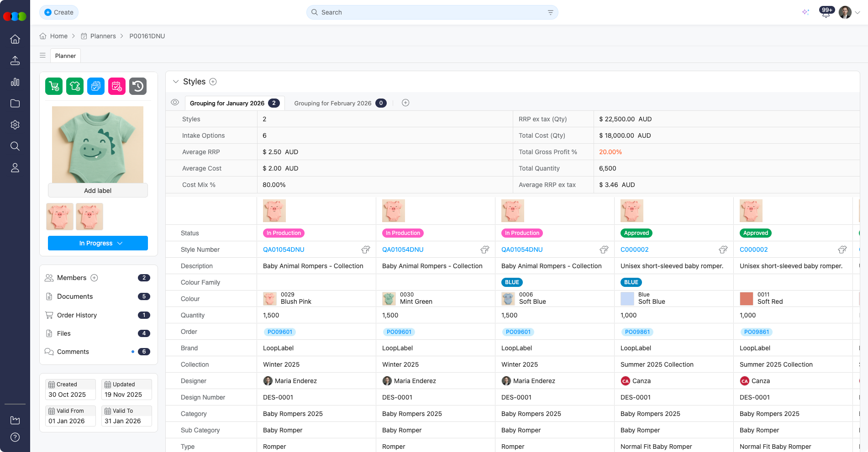Viewport: 868px width, 452px height.
Task: Open the gray history icon
Action: tap(138, 86)
